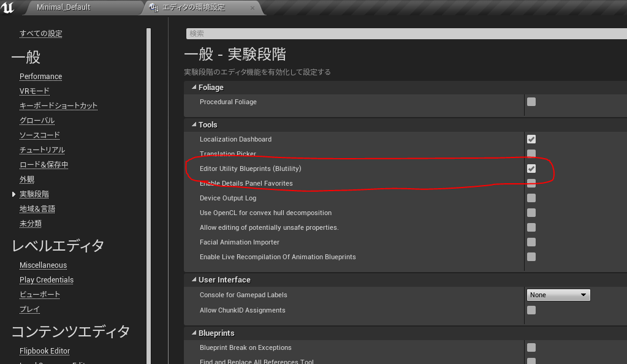Open すべての設定 link
627x364 pixels.
tap(41, 34)
